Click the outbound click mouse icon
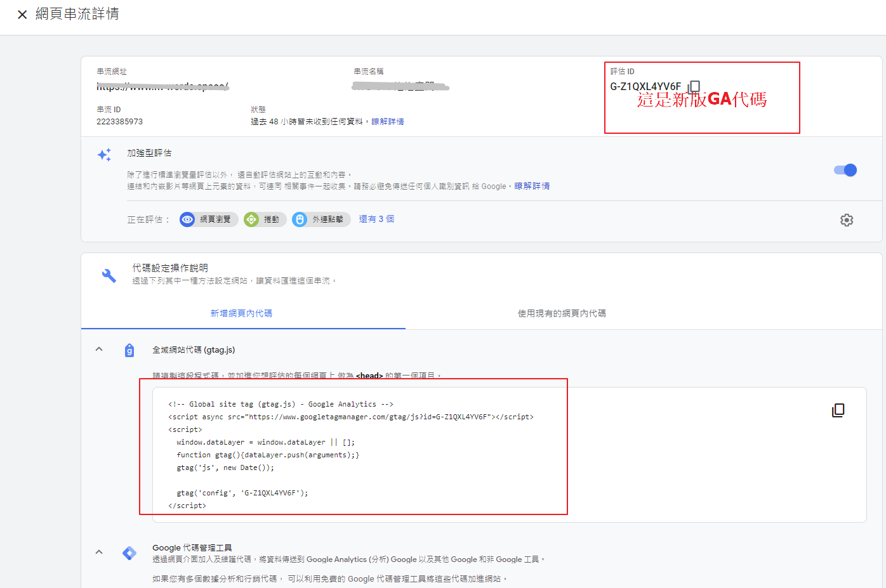Image resolution: width=886 pixels, height=588 pixels. [300, 219]
